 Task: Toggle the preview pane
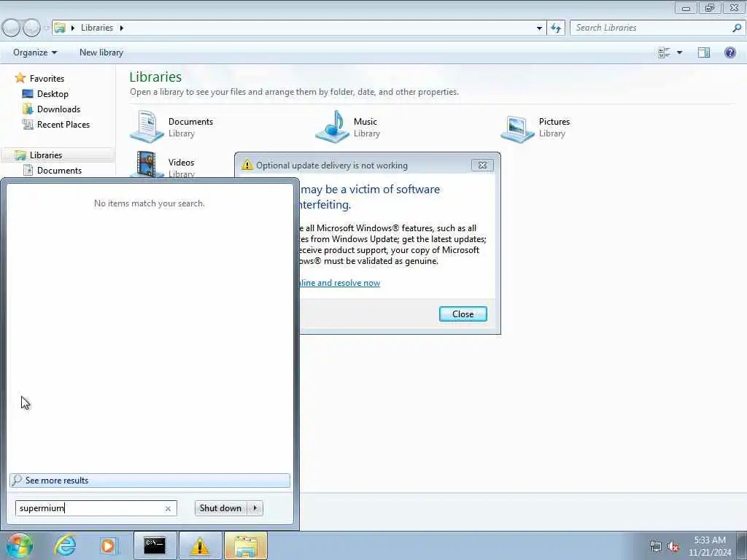point(704,52)
